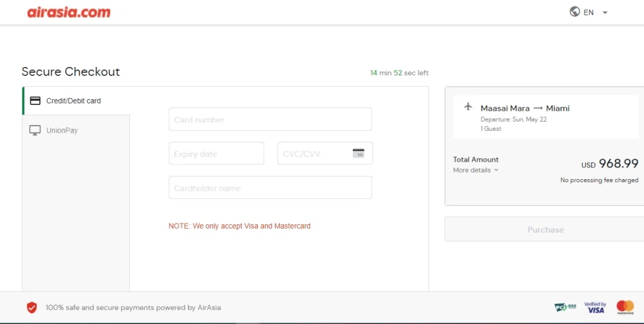Click the Purchase button
644x324 pixels.
click(x=545, y=229)
